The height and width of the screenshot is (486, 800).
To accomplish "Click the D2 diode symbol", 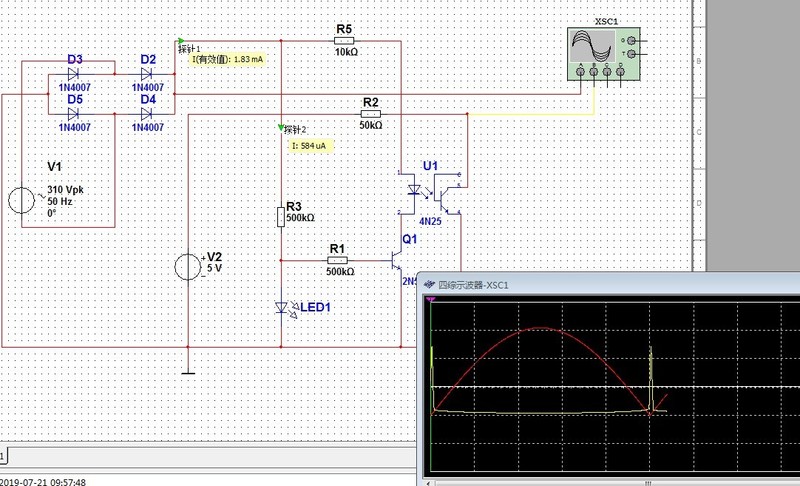I will coord(147,72).
